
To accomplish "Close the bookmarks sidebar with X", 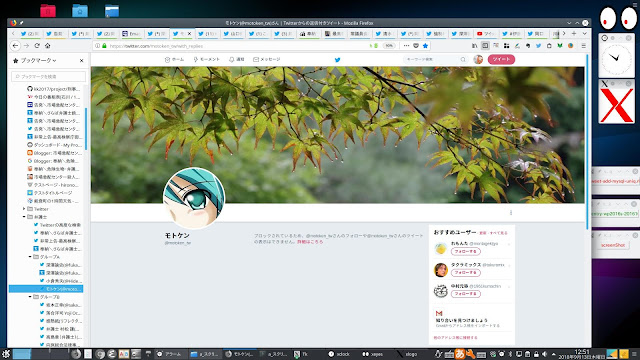I will coord(82,60).
